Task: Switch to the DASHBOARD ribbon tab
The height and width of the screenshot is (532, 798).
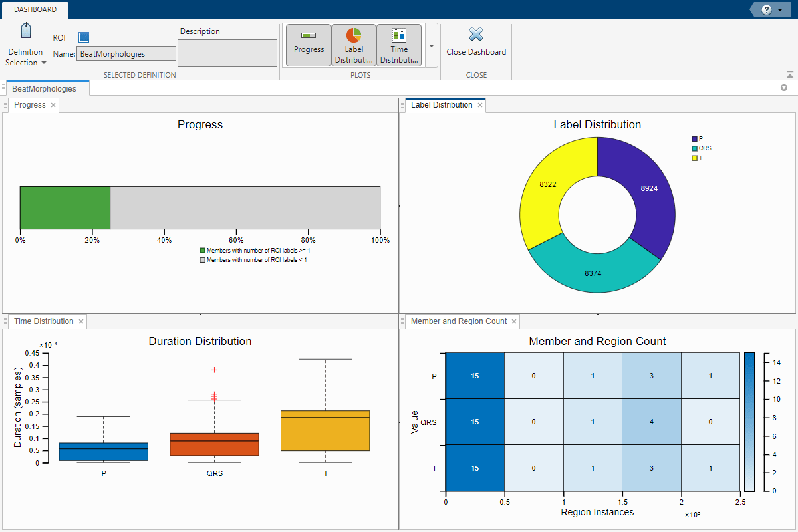Action: [35, 9]
